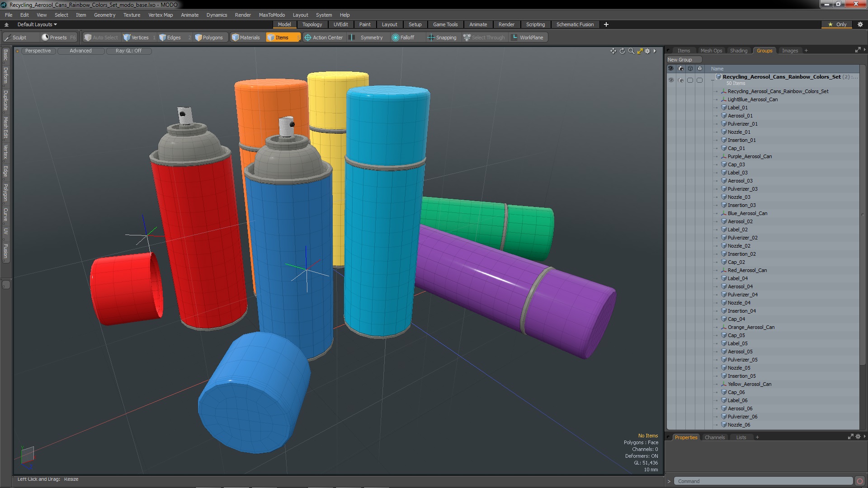868x488 pixels.
Task: Click the wireframe cube column header icon
Action: pyautogui.click(x=690, y=69)
